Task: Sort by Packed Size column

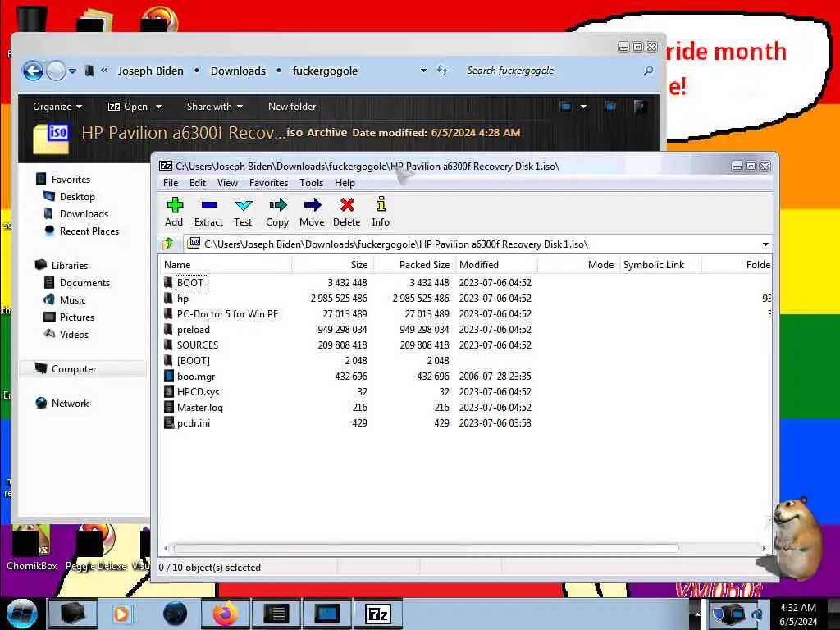Action: tap(414, 265)
